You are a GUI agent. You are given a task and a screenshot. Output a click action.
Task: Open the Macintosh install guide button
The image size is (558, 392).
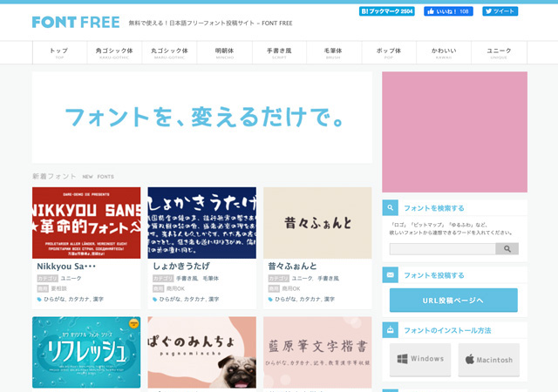click(x=488, y=359)
